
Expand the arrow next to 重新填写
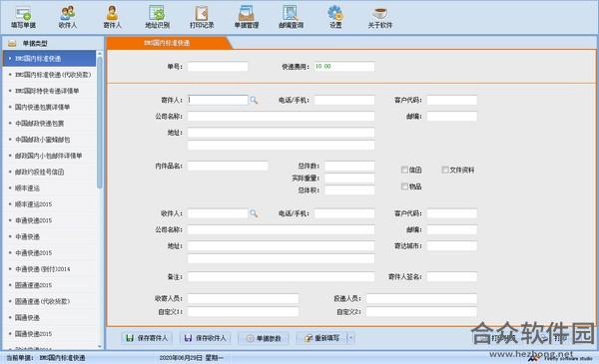tap(351, 338)
